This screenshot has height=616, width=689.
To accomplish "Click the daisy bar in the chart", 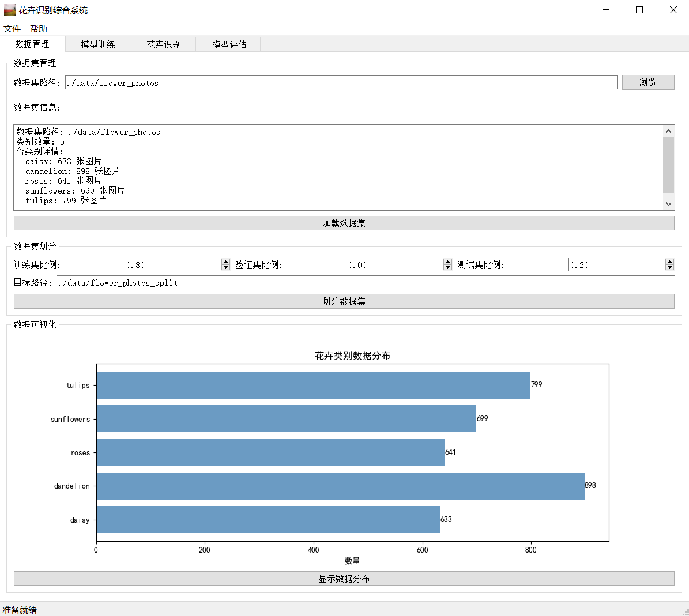I will (269, 519).
